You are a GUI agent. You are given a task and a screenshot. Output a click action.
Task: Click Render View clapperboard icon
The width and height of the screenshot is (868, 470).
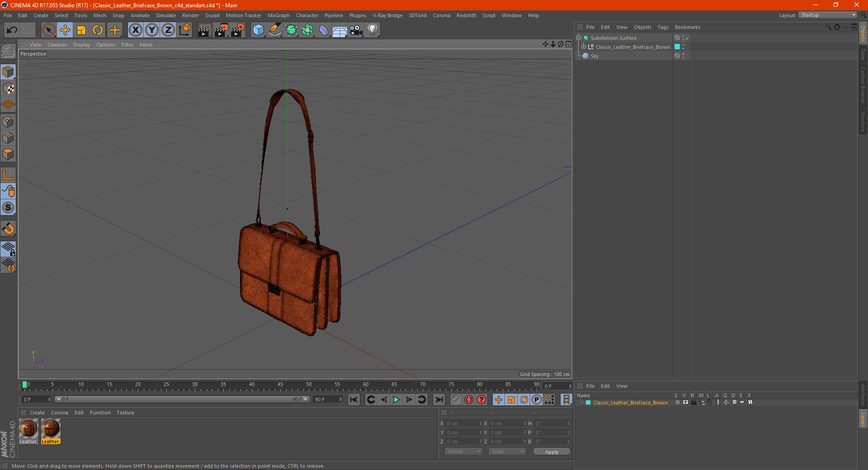coord(204,30)
